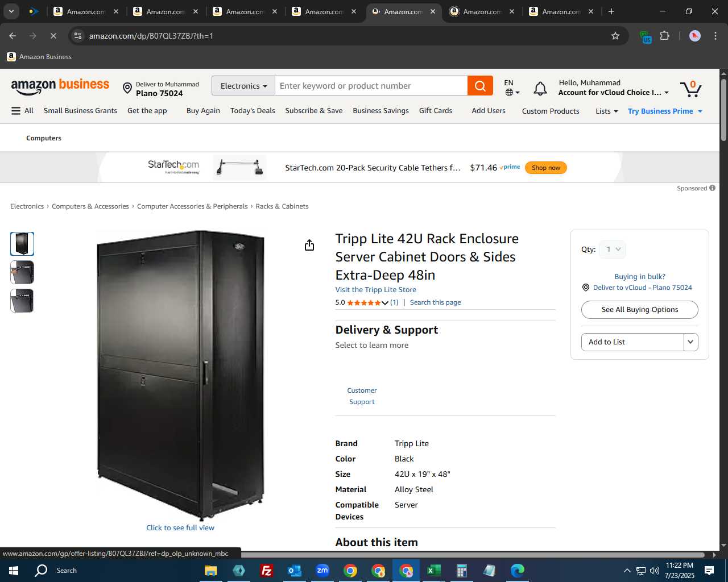The width and height of the screenshot is (728, 582).
Task: Click Racks & Cabinets breadcrumb
Action: pyautogui.click(x=282, y=206)
